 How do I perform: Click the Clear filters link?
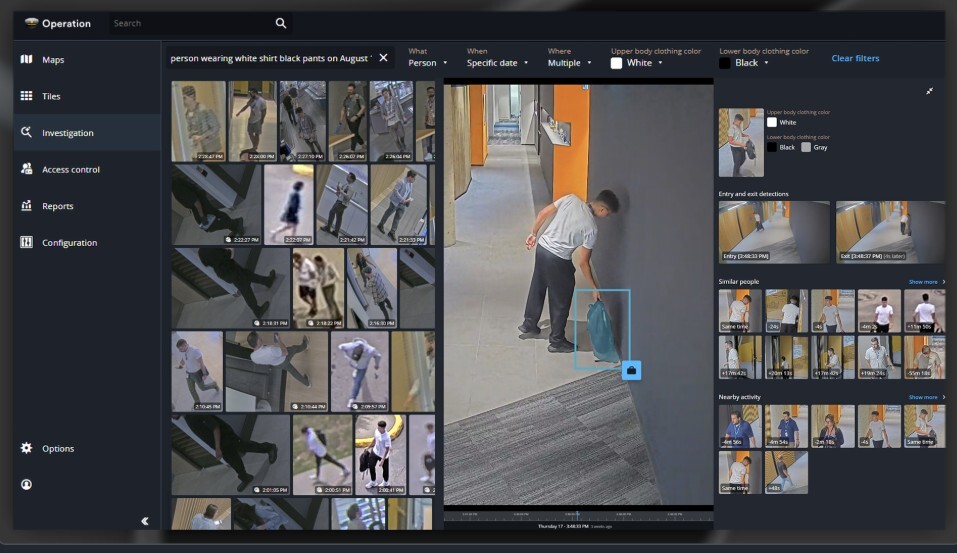tap(855, 59)
